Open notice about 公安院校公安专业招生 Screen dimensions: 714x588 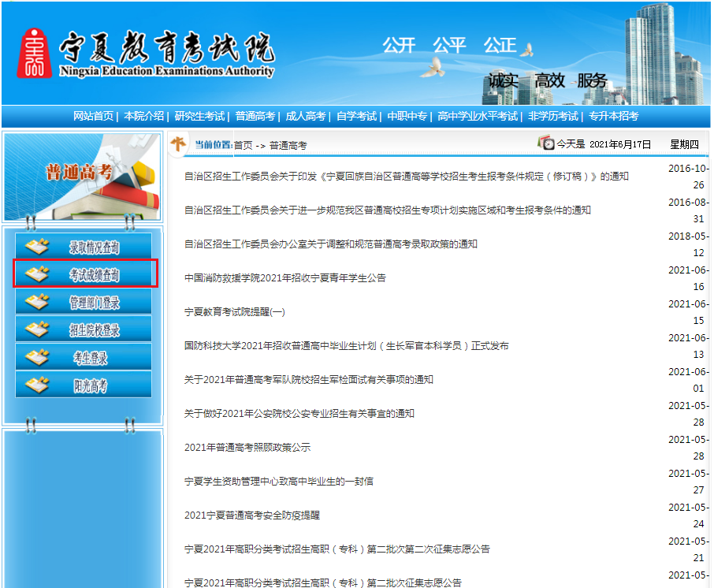click(299, 414)
